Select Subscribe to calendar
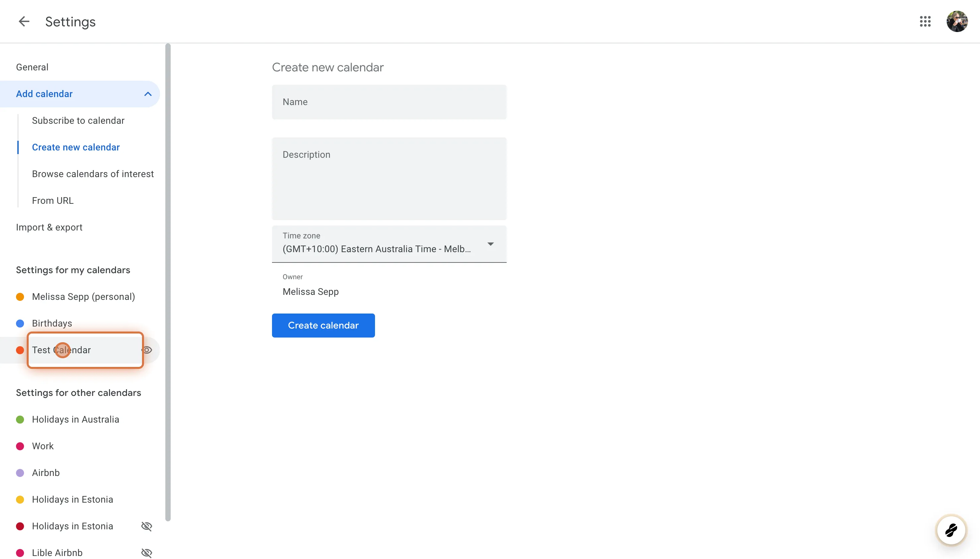 (78, 120)
